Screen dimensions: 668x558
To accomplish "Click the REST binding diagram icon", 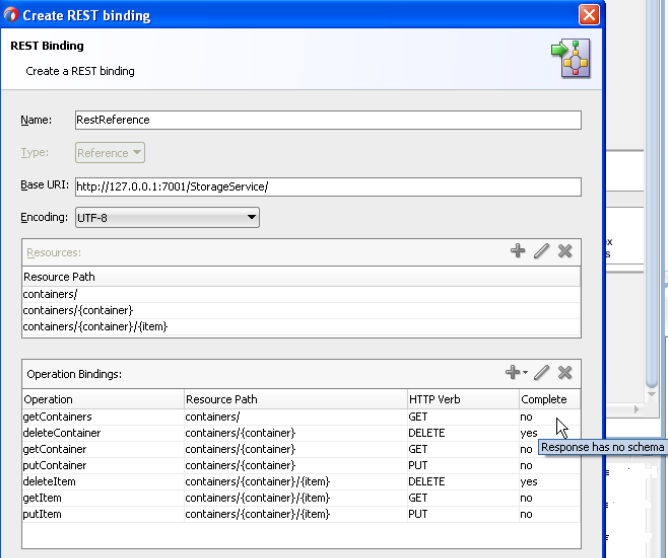I will point(571,58).
